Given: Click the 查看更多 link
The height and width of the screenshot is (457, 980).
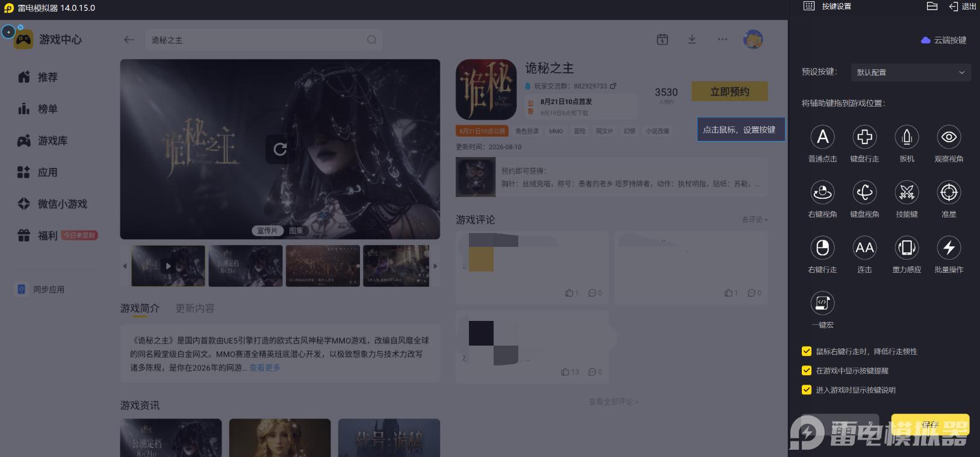Looking at the screenshot, I should tap(265, 368).
